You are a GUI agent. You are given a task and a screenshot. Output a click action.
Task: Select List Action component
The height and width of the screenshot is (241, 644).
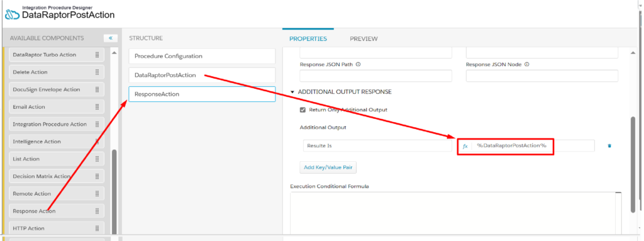point(57,159)
